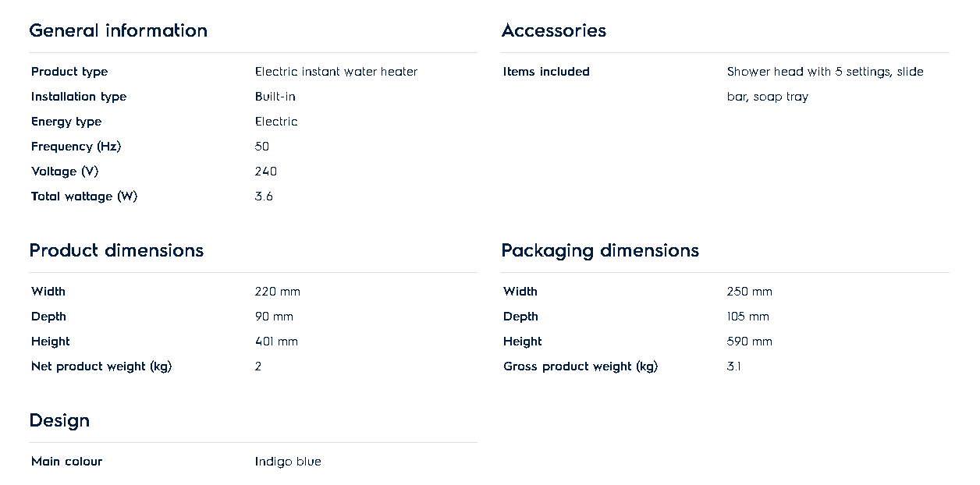
Task: Click packaging Width value 250 mm
Action: (749, 292)
